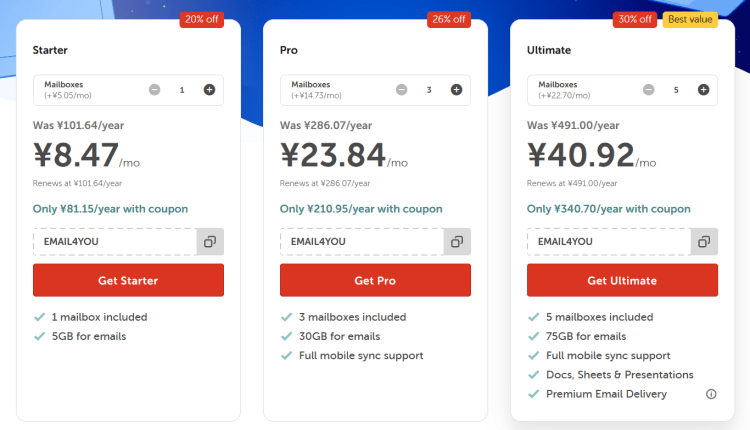Increase Starter mailboxes with plus icon
750x430 pixels.
[x=209, y=89]
